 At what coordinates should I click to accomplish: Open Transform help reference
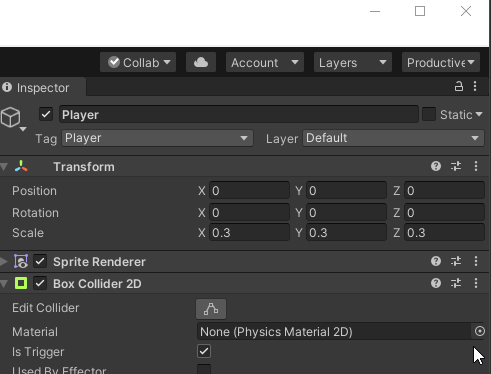pyautogui.click(x=436, y=166)
